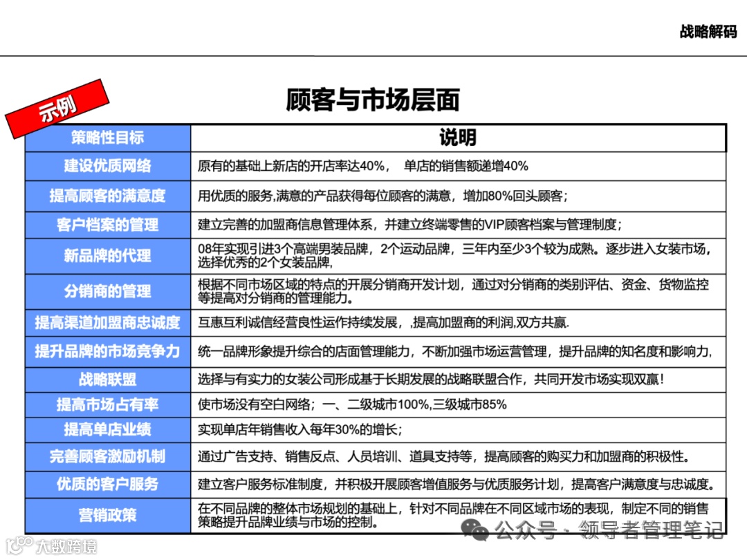The width and height of the screenshot is (747, 560).
Task: Select the 优质的客户服务 row label
Action: click(x=108, y=484)
